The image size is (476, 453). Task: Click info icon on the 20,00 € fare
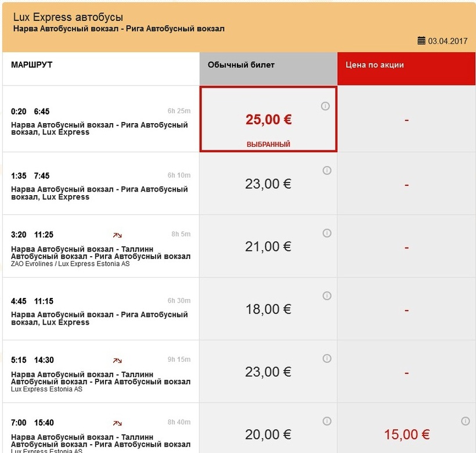pyautogui.click(x=327, y=421)
